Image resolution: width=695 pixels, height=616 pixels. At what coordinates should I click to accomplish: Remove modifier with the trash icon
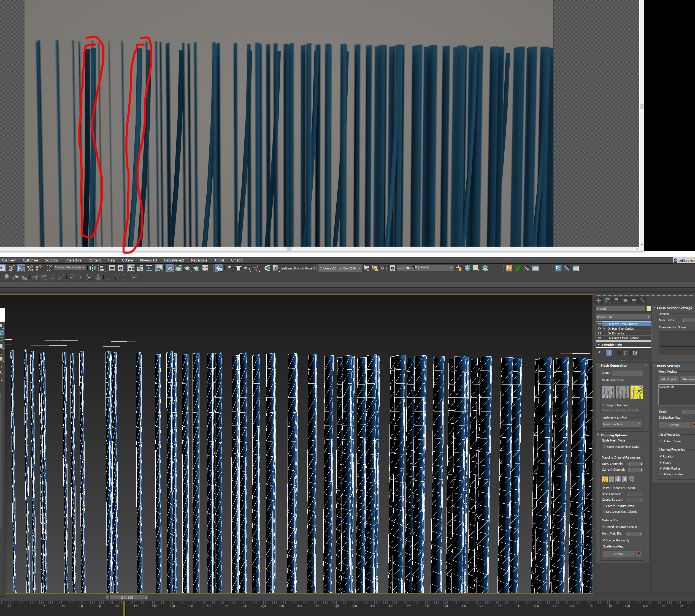[625, 353]
